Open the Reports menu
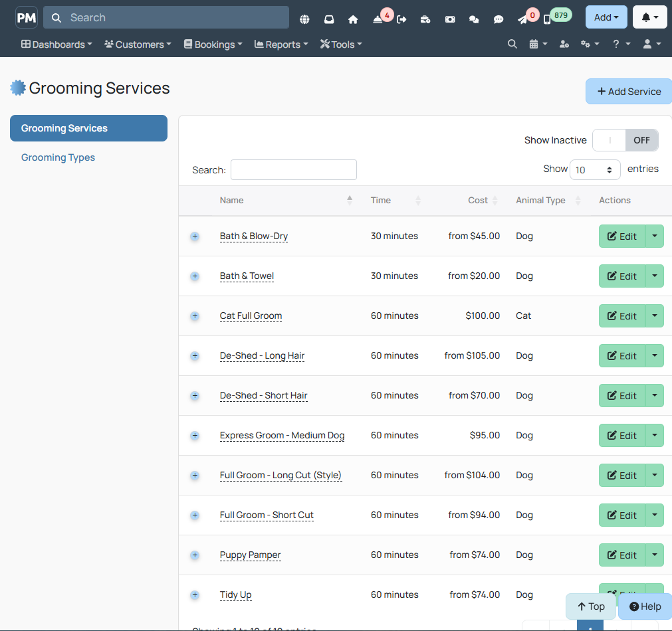This screenshot has height=631, width=672. click(281, 44)
